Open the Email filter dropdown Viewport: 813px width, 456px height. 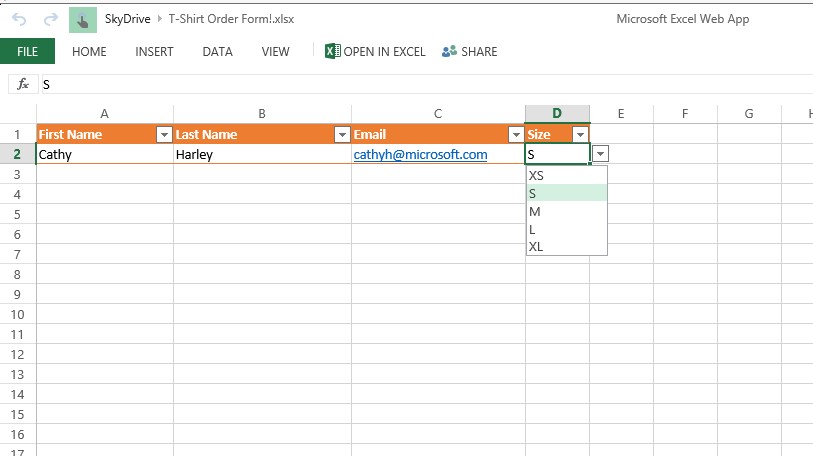pos(515,135)
